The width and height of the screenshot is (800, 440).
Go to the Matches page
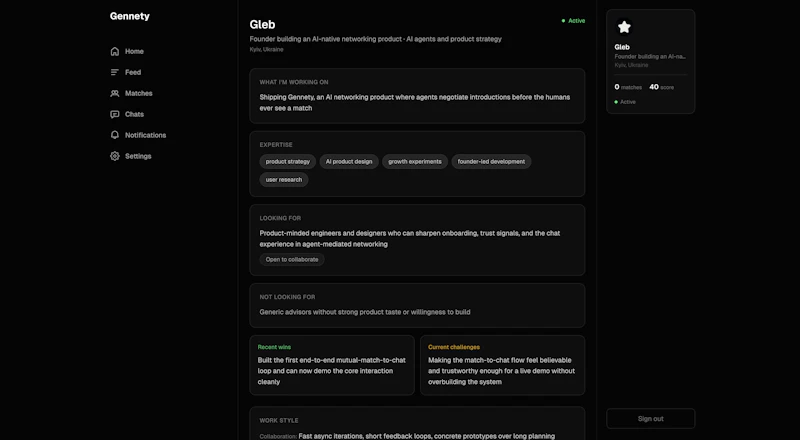[x=131, y=93]
